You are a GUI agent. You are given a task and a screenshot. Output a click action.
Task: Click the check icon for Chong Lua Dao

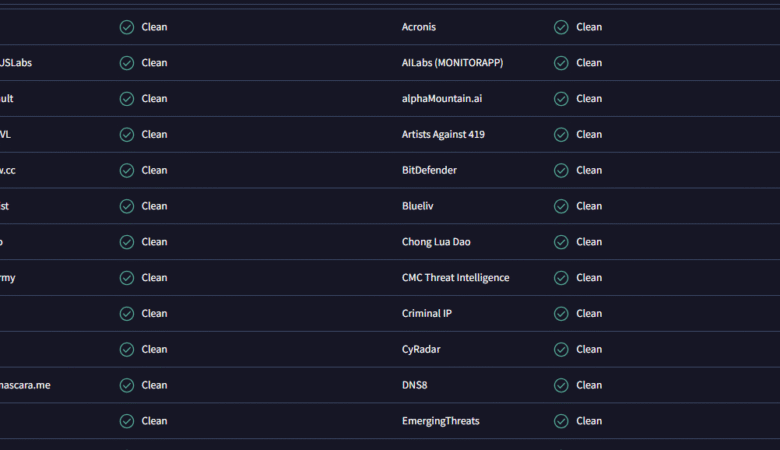pos(561,242)
